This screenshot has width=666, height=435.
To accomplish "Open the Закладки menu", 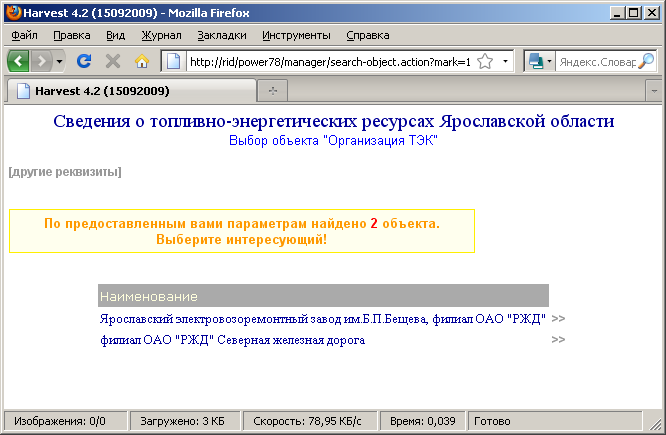I will pyautogui.click(x=222, y=35).
